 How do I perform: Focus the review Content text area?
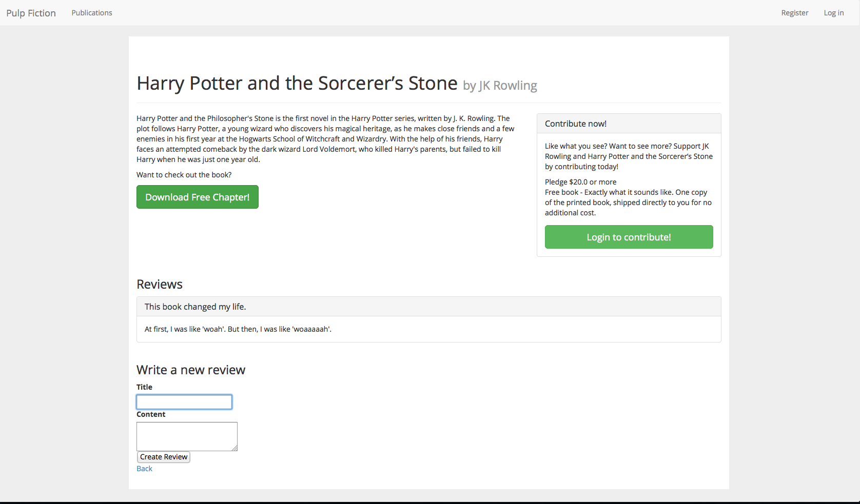(187, 436)
